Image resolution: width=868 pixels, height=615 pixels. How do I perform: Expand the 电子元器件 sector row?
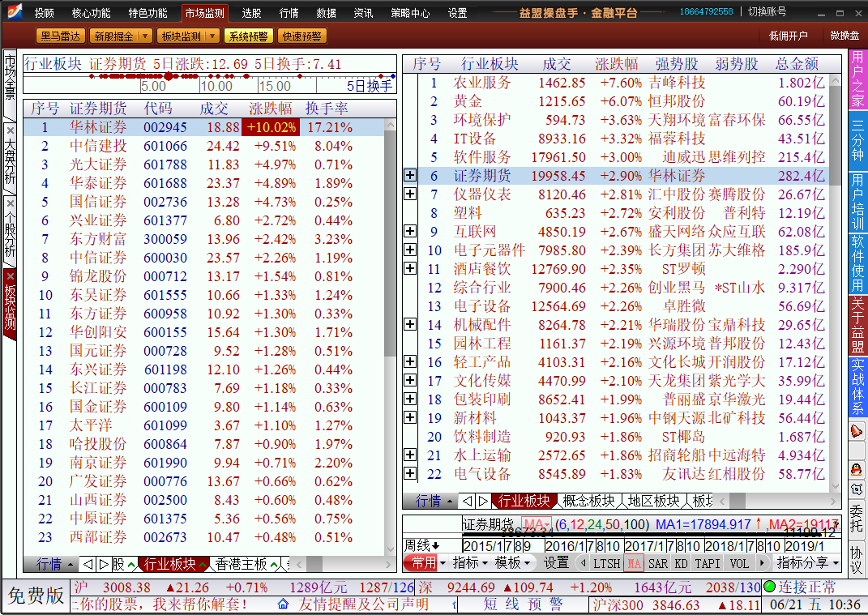(409, 250)
